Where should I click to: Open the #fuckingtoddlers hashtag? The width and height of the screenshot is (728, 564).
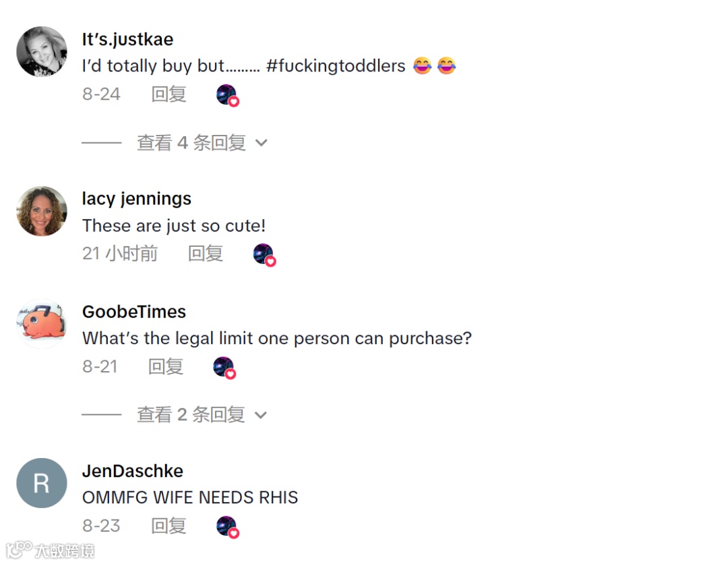click(336, 66)
